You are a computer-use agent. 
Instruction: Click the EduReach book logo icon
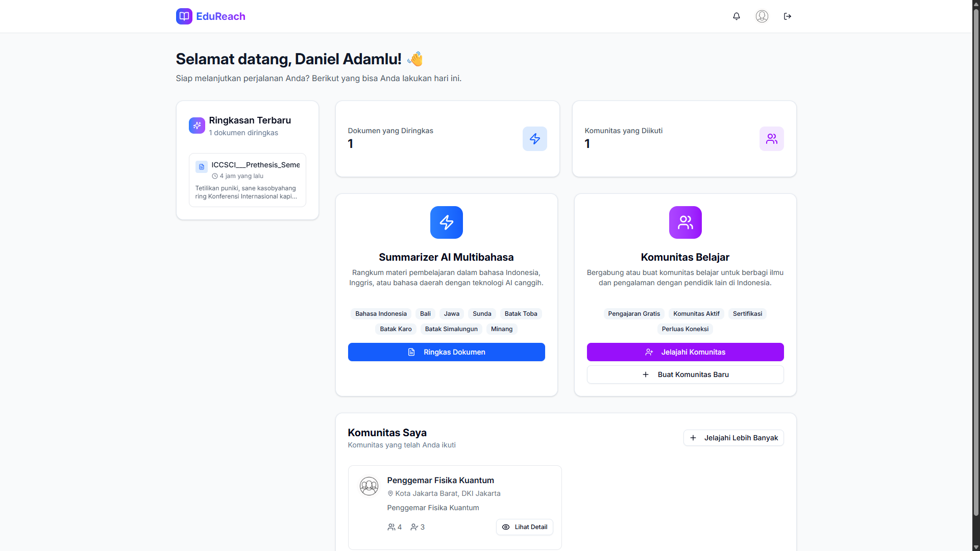tap(184, 16)
